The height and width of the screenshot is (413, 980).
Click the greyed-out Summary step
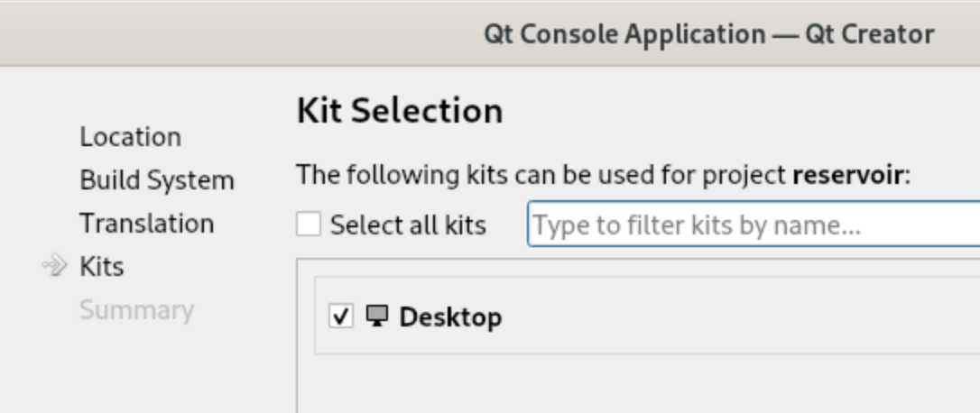pos(136,310)
